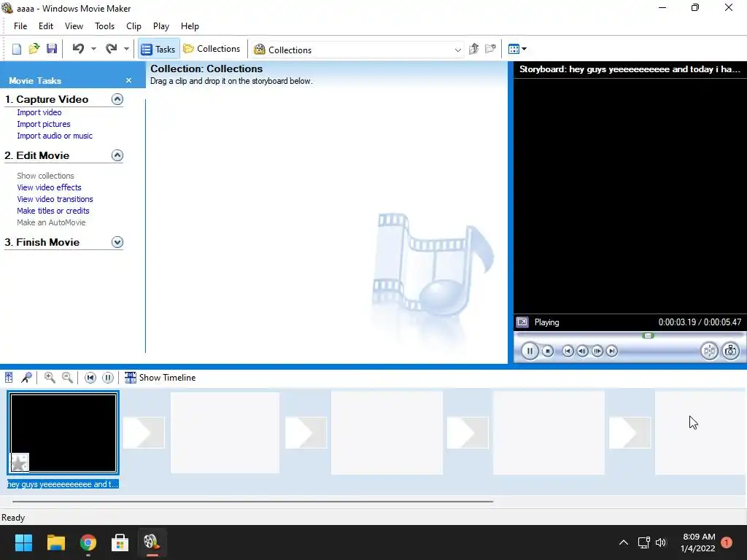Viewport: 747px width, 560px height.
Task: Create a new collection folder
Action: [490, 49]
